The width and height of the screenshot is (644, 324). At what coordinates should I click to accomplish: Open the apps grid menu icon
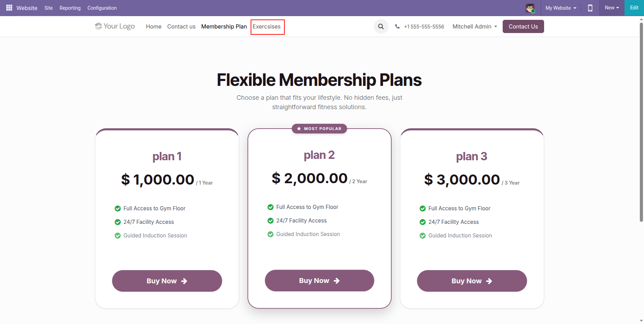pyautogui.click(x=9, y=8)
